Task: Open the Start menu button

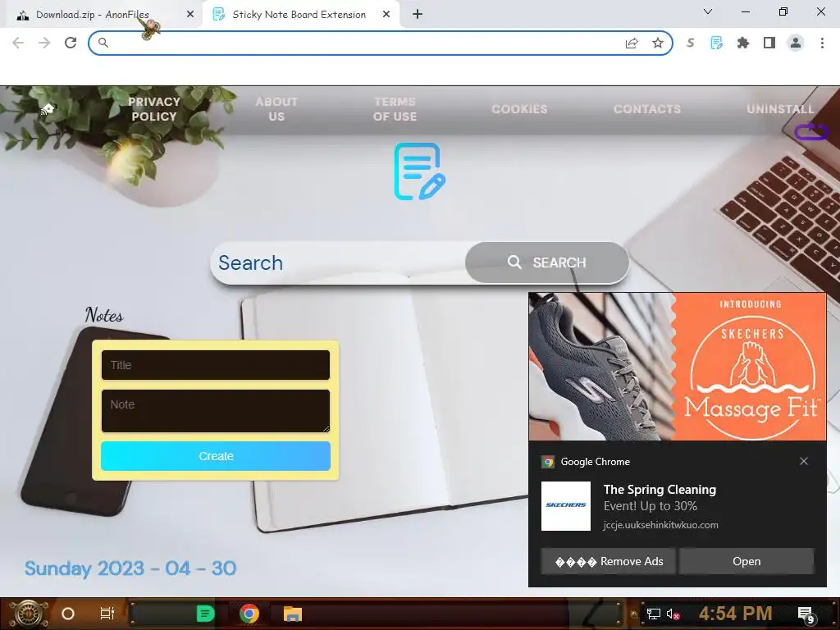Action: 28,614
